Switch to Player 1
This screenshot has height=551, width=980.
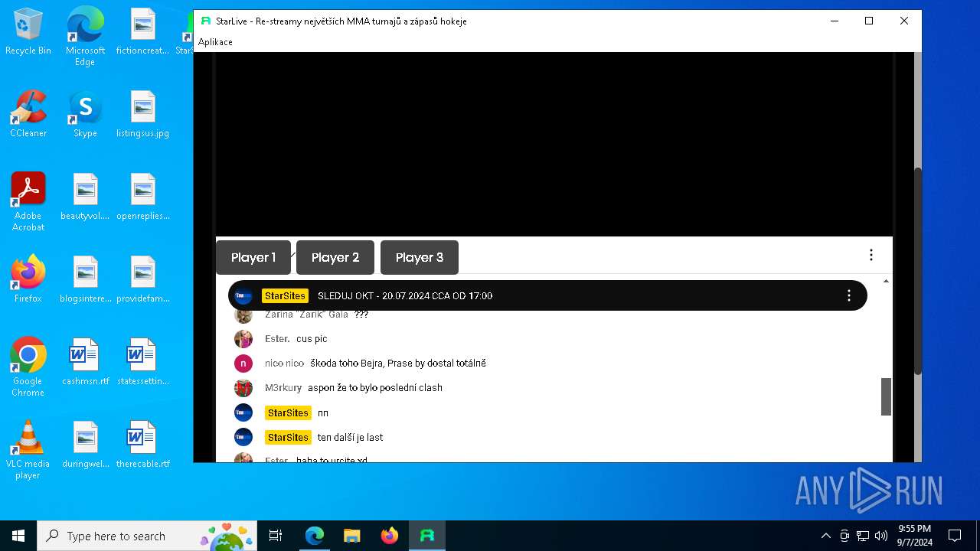(x=253, y=257)
